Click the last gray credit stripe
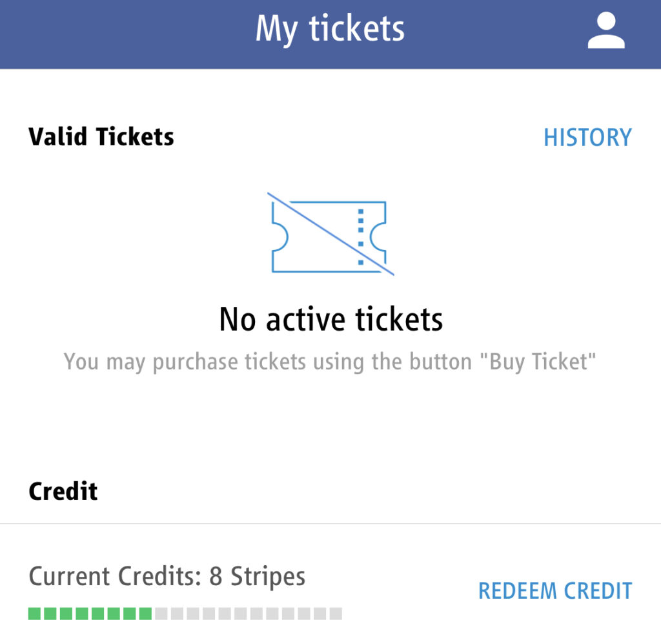This screenshot has height=644, width=661. tap(336, 614)
